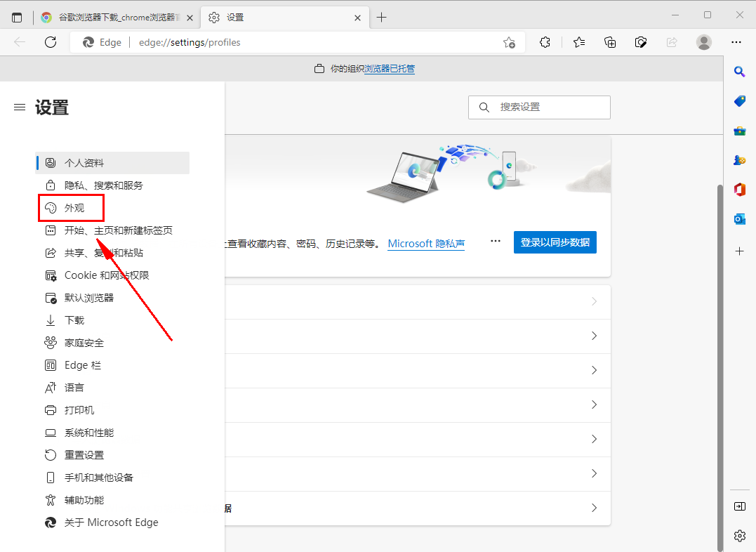756x552 pixels.
Task: Open the sidebar Shopping tag icon
Action: click(x=740, y=101)
